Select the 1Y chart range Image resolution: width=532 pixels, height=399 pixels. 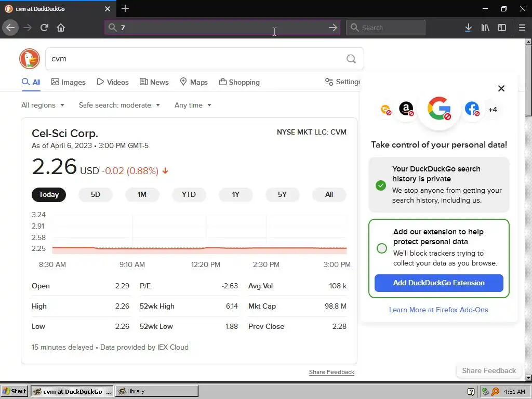pyautogui.click(x=235, y=194)
